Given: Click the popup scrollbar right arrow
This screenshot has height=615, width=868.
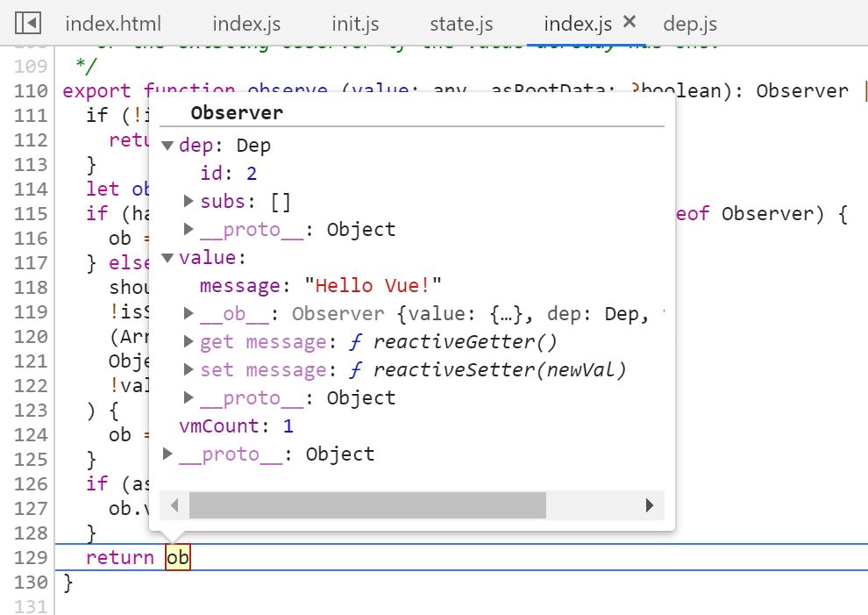Looking at the screenshot, I should pos(650,505).
